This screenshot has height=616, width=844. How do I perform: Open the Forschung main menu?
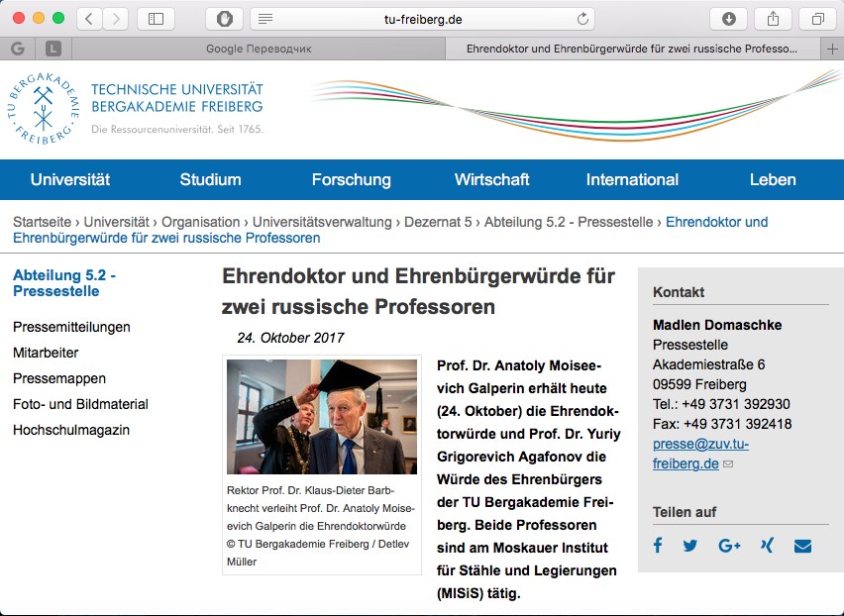[352, 179]
